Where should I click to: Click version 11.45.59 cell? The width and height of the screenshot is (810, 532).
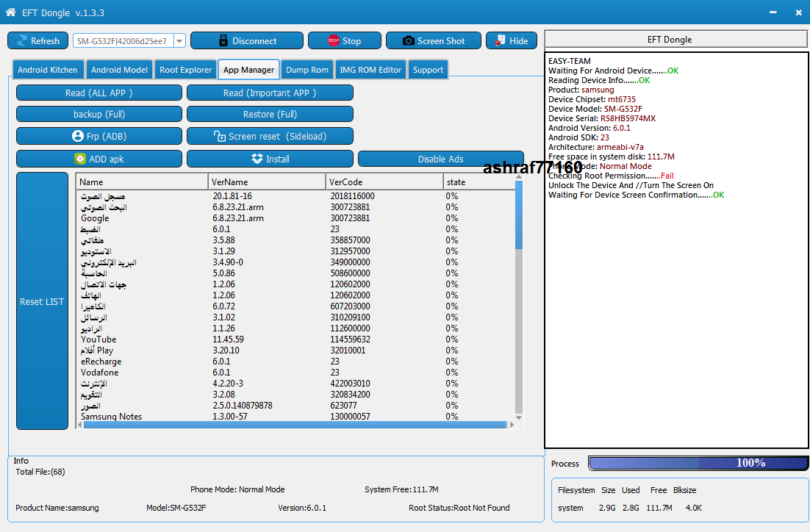[229, 339]
